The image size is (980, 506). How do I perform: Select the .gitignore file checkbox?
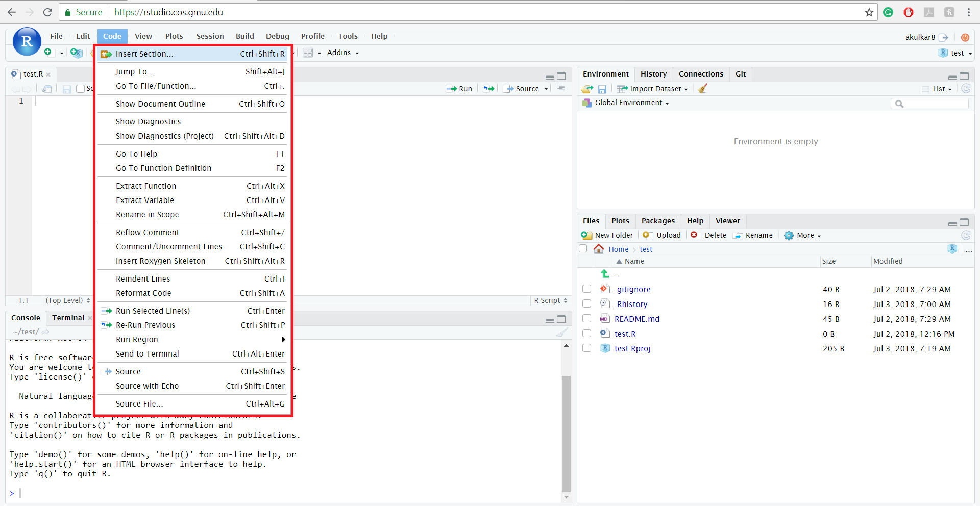[587, 289]
